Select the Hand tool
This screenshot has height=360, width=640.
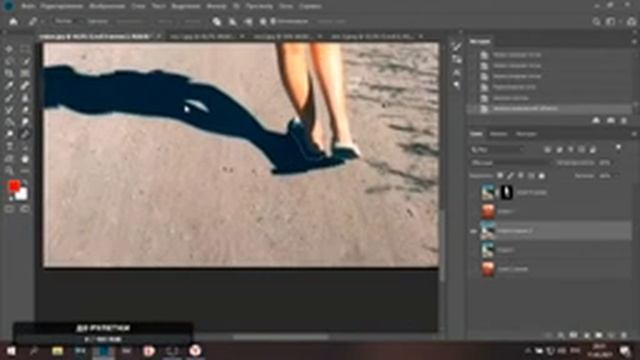click(25, 159)
